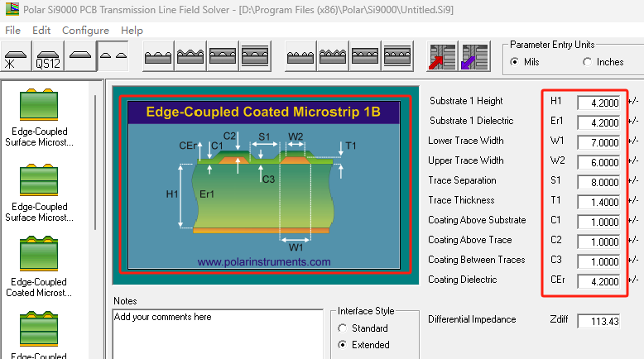Open the File menu

pos(13,30)
